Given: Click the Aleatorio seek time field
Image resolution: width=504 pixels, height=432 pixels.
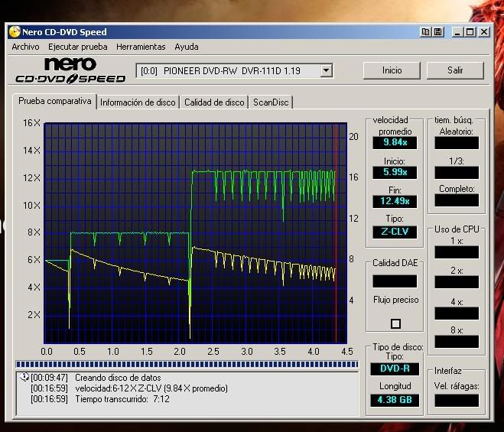Looking at the screenshot, I should click(x=457, y=143).
